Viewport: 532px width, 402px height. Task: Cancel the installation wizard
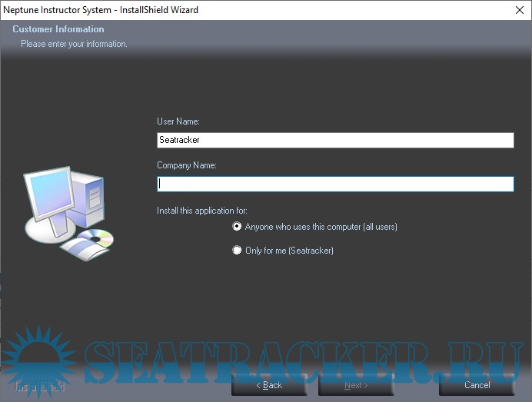[x=476, y=385]
